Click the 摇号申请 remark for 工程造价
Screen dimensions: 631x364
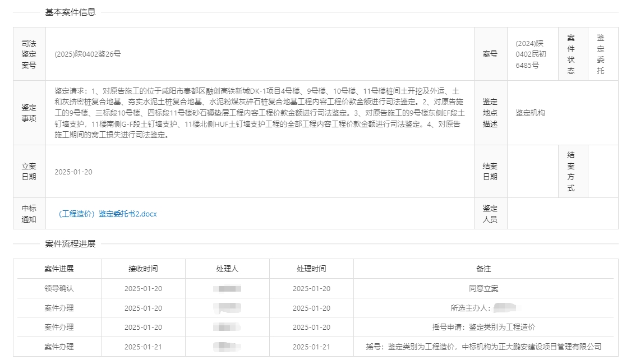coord(483,327)
